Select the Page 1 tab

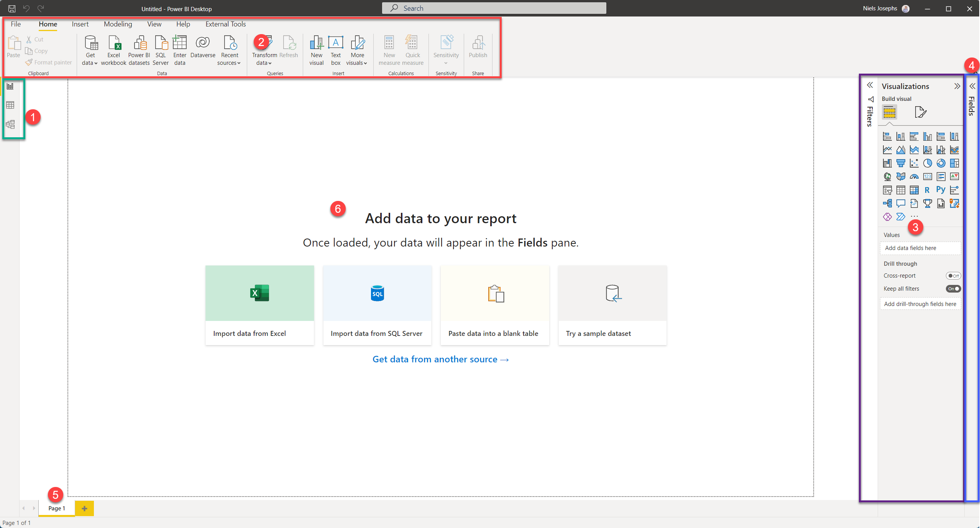click(x=57, y=508)
